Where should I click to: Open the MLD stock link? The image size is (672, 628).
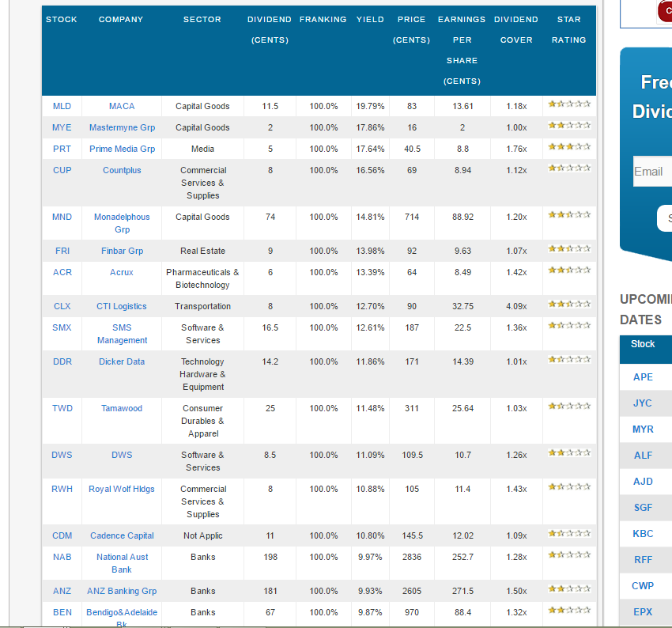[62, 106]
